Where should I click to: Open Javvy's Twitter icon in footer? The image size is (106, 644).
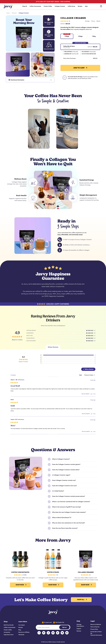(x=58, y=633)
